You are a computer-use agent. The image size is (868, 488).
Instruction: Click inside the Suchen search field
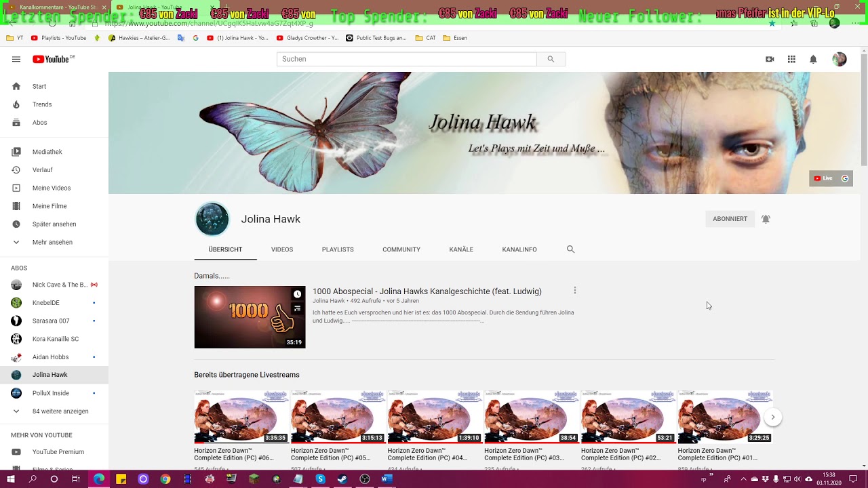tap(407, 59)
